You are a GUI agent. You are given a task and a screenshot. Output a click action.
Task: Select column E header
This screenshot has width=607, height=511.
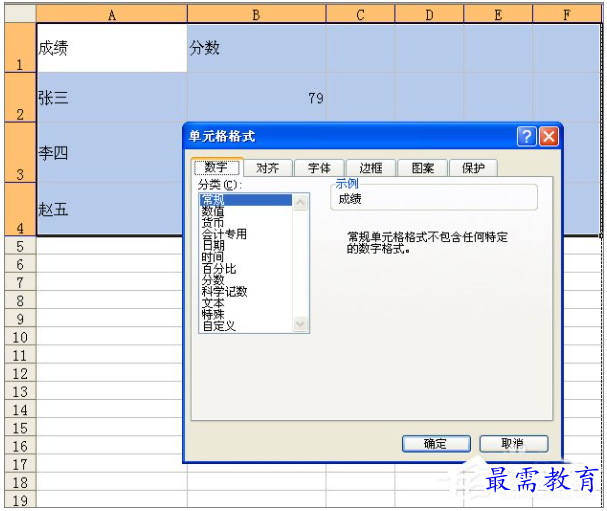pos(498,15)
